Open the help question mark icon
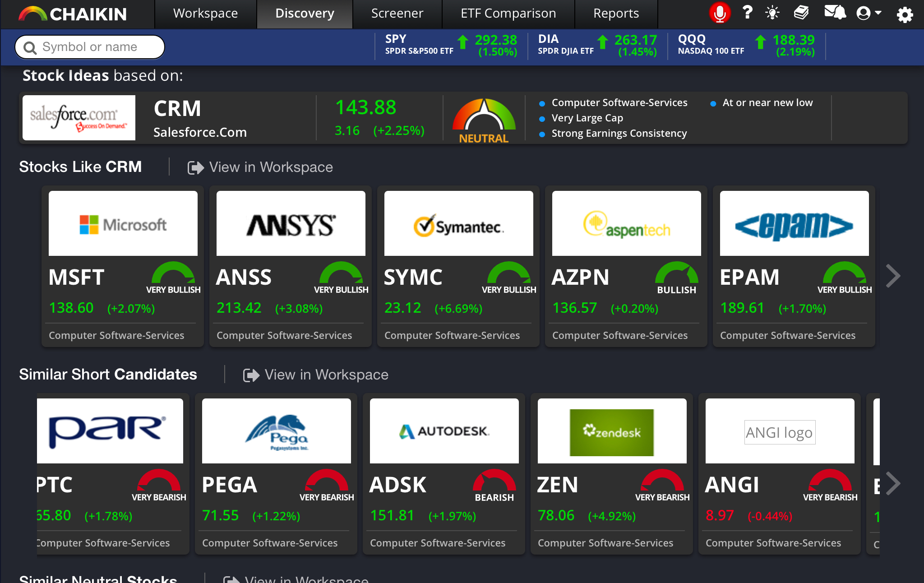The image size is (924, 583). (x=747, y=13)
